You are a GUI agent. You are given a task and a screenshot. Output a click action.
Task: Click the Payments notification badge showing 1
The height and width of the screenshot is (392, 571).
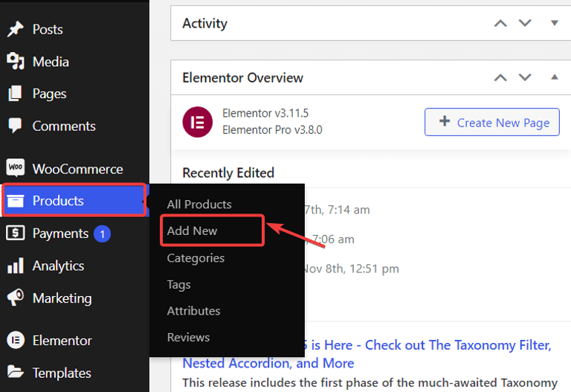tap(103, 234)
